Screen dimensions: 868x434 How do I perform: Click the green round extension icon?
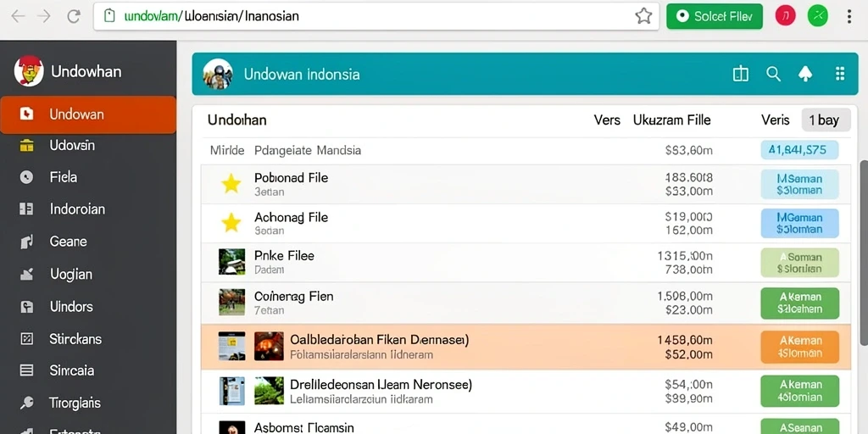point(818,16)
